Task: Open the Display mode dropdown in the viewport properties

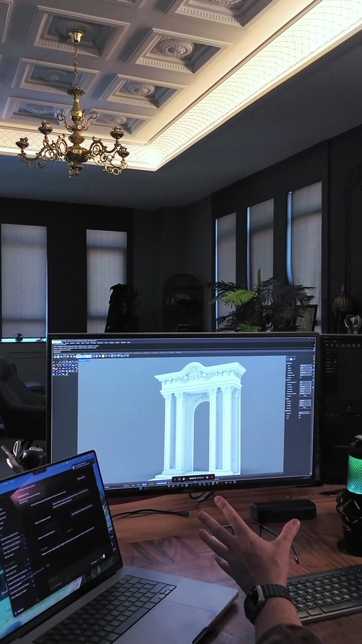Action: [x=306, y=375]
